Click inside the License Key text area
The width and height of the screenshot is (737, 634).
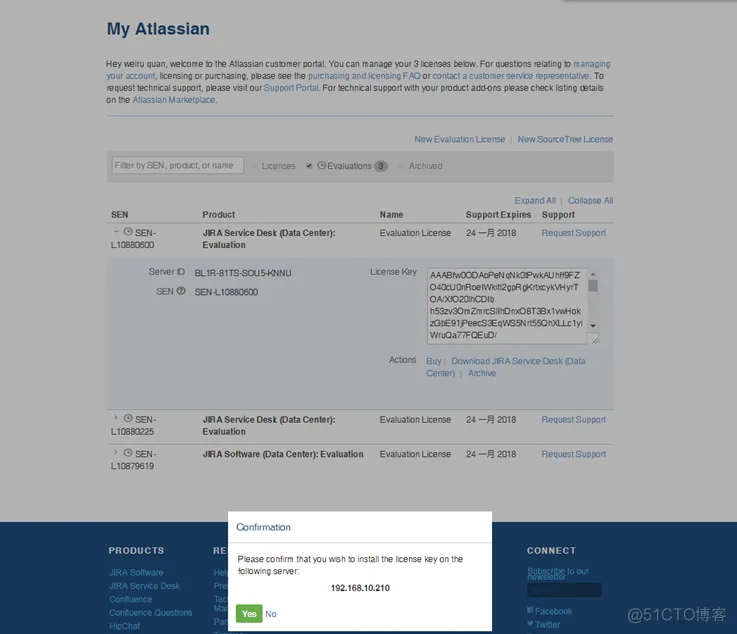506,305
